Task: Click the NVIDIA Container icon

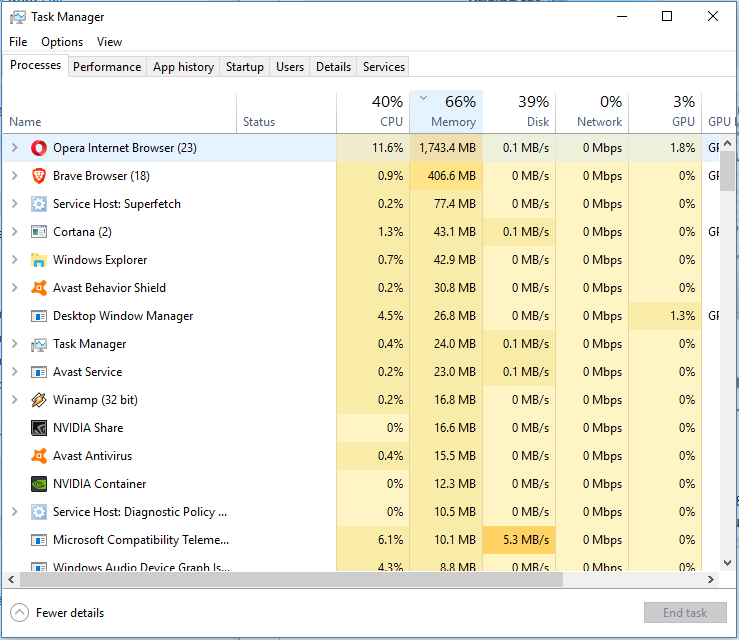Action: pos(39,484)
